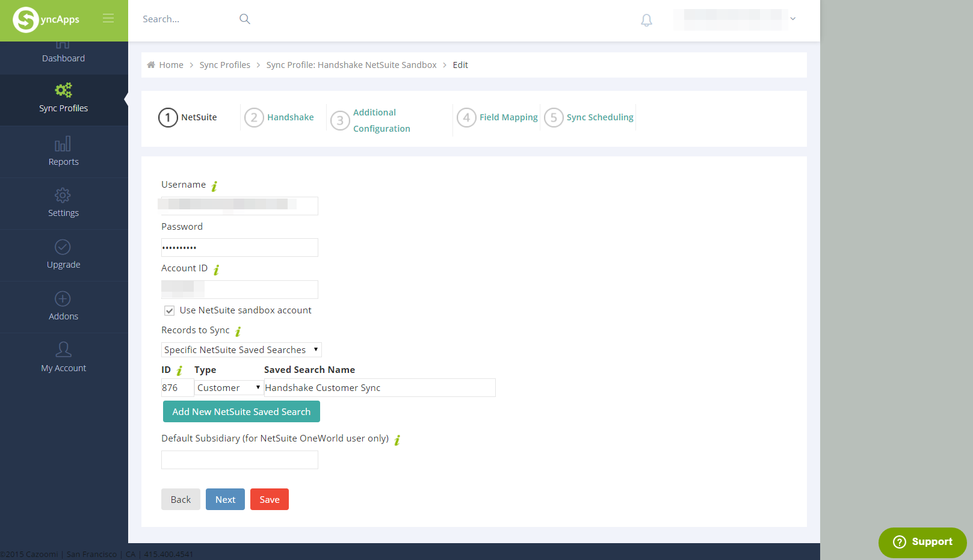Open Reports from the sidebar
The height and width of the screenshot is (560, 973).
(x=63, y=152)
